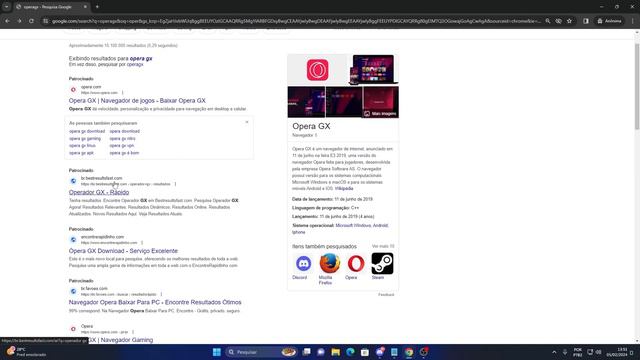Open the Windows Start menu

coord(217,352)
